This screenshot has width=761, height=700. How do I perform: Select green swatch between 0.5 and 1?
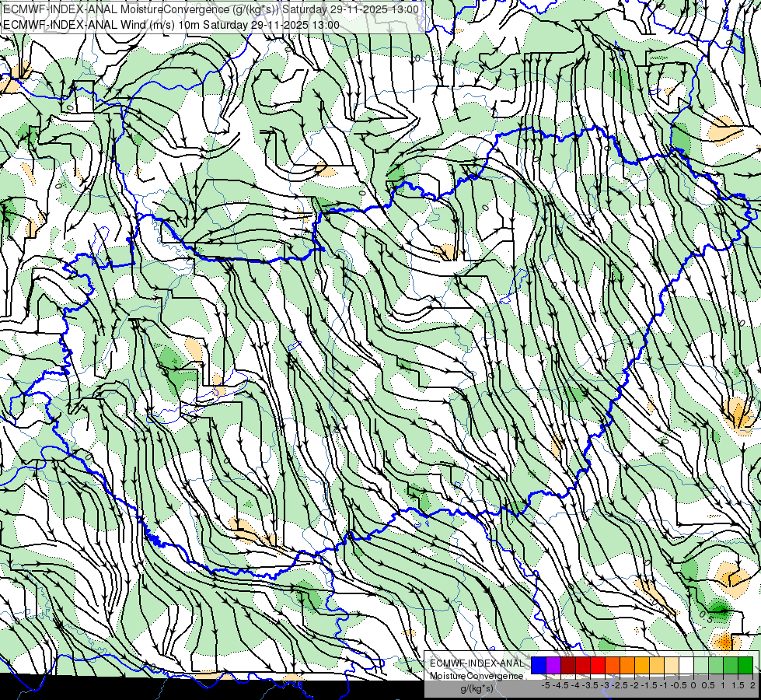click(x=716, y=665)
